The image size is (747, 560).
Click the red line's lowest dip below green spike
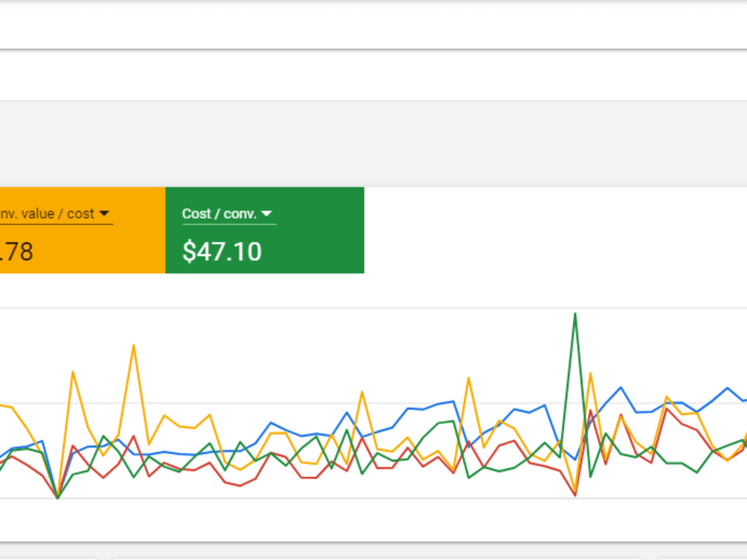(x=575, y=495)
